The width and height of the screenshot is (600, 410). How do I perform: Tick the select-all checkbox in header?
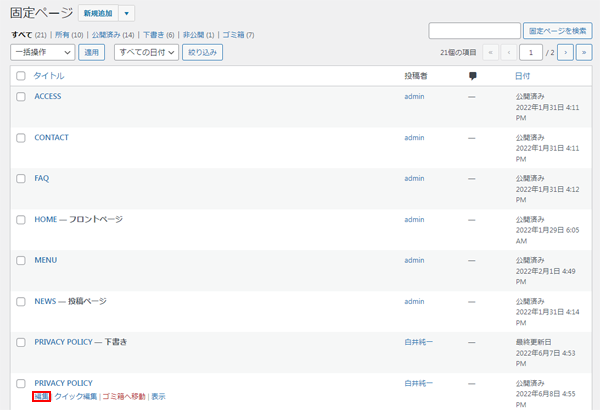tap(21, 76)
